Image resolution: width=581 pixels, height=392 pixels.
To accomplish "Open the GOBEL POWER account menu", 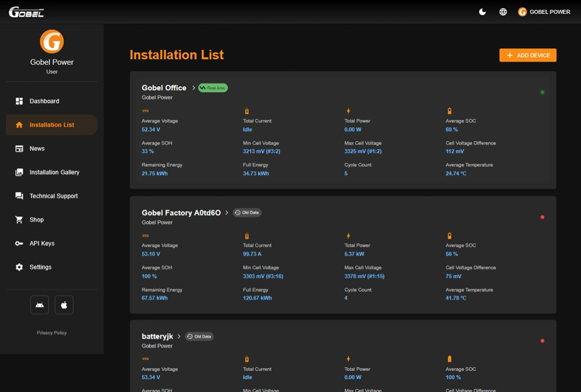I will pos(544,12).
